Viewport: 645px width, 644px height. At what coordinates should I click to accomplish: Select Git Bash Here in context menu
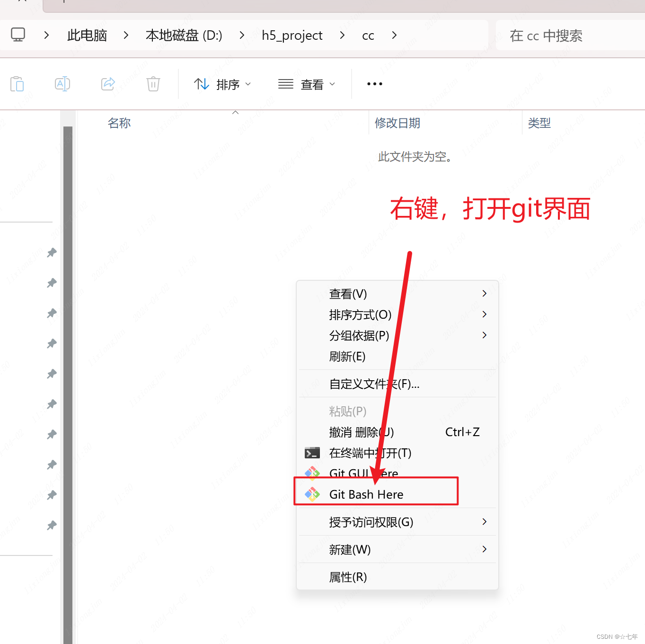(x=398, y=494)
